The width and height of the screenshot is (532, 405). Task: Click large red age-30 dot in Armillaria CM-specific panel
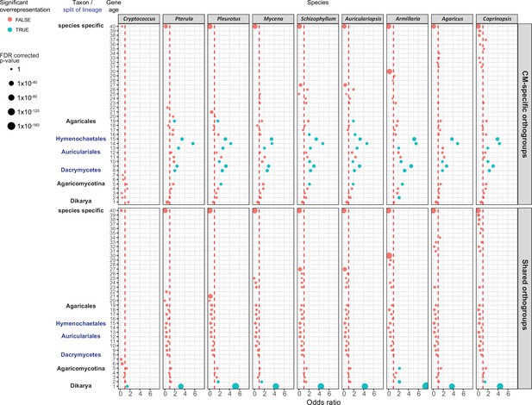(x=389, y=72)
